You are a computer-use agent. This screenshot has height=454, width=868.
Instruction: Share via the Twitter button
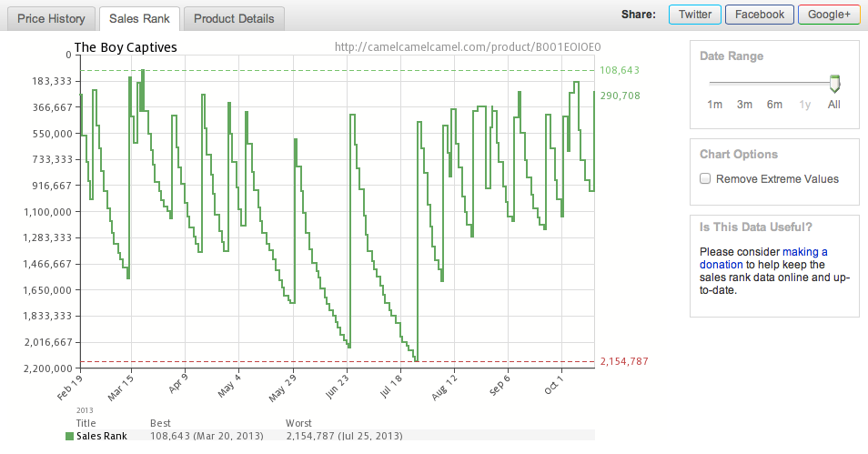(x=695, y=15)
